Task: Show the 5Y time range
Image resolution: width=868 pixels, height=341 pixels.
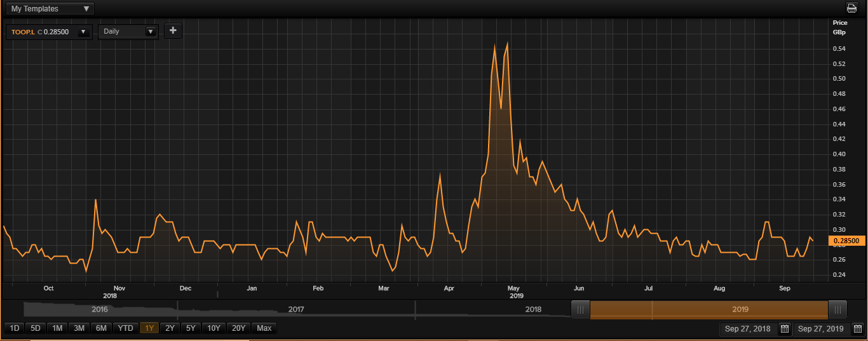Action: click(191, 328)
